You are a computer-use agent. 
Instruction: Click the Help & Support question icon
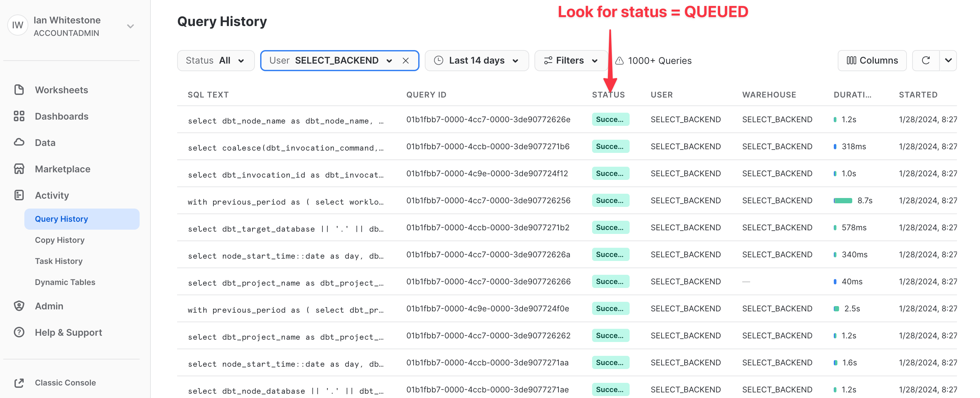coord(19,332)
